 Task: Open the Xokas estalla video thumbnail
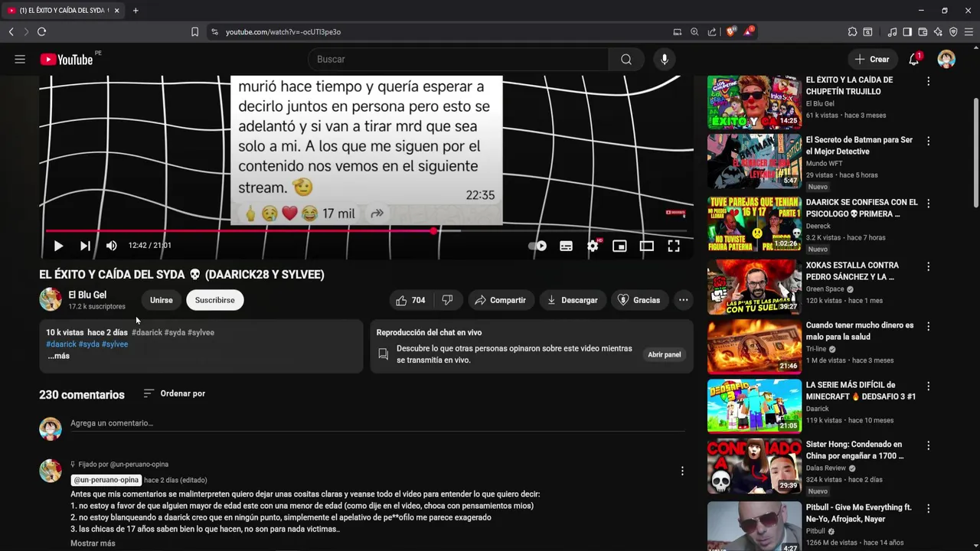tap(754, 287)
